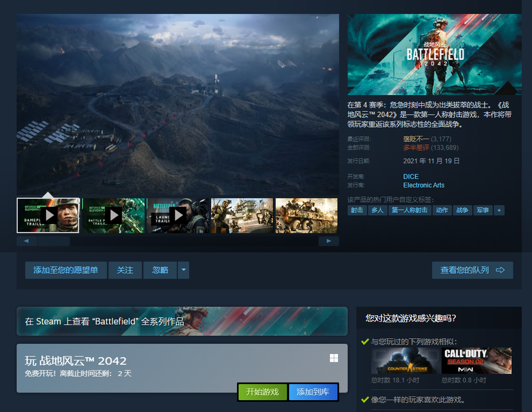532x412 pixels.
Task: Select the armored vehicle screenshot thumbnail
Action: 306,216
